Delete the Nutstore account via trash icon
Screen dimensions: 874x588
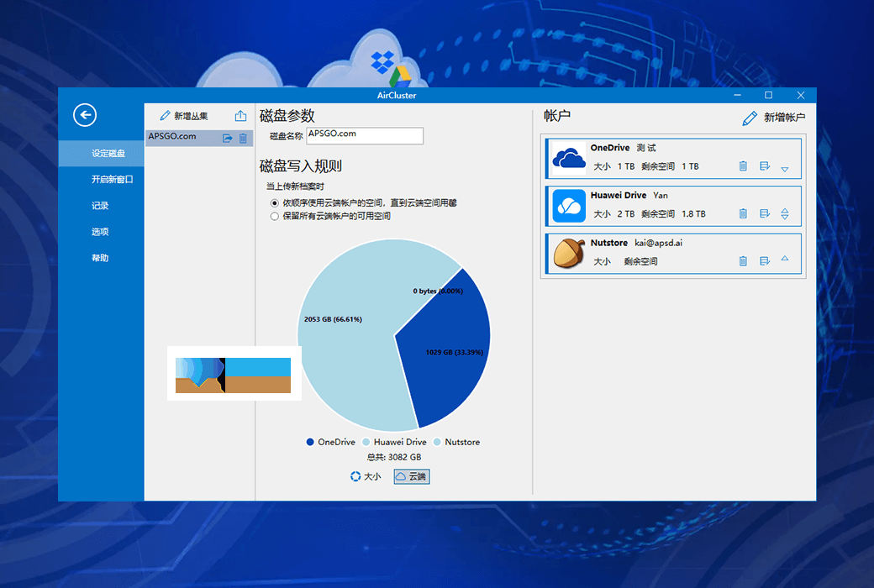743,261
